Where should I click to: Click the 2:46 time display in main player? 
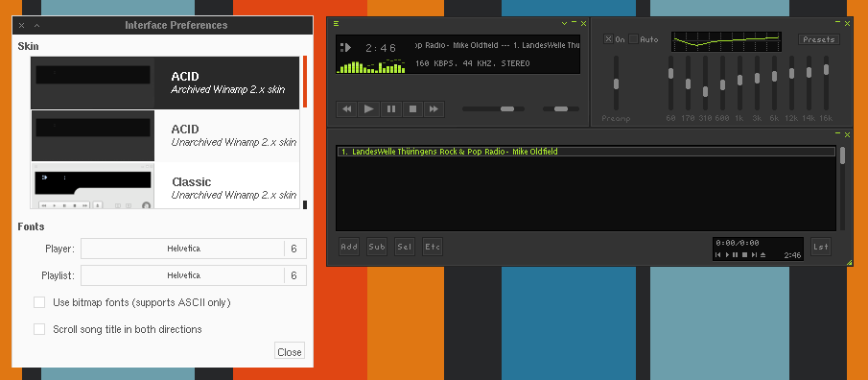click(x=381, y=48)
